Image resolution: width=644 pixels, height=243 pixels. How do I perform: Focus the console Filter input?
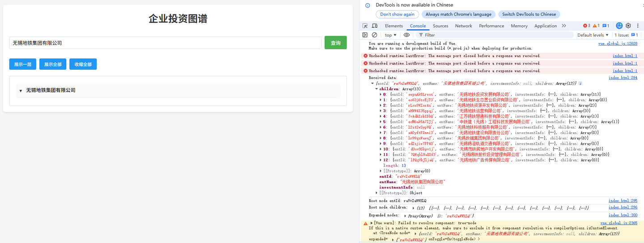coord(494,35)
